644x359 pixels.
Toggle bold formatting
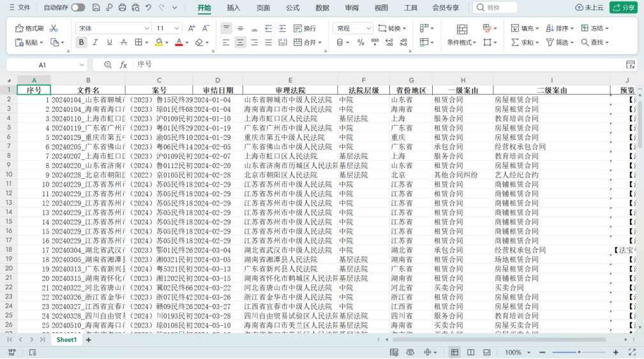81,42
